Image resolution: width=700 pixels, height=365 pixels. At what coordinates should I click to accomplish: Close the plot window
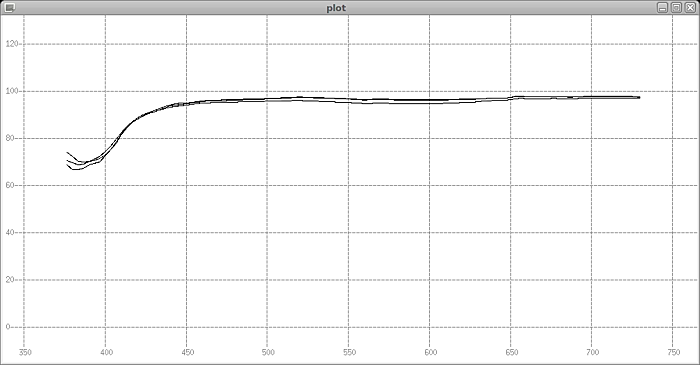pyautogui.click(x=690, y=7)
